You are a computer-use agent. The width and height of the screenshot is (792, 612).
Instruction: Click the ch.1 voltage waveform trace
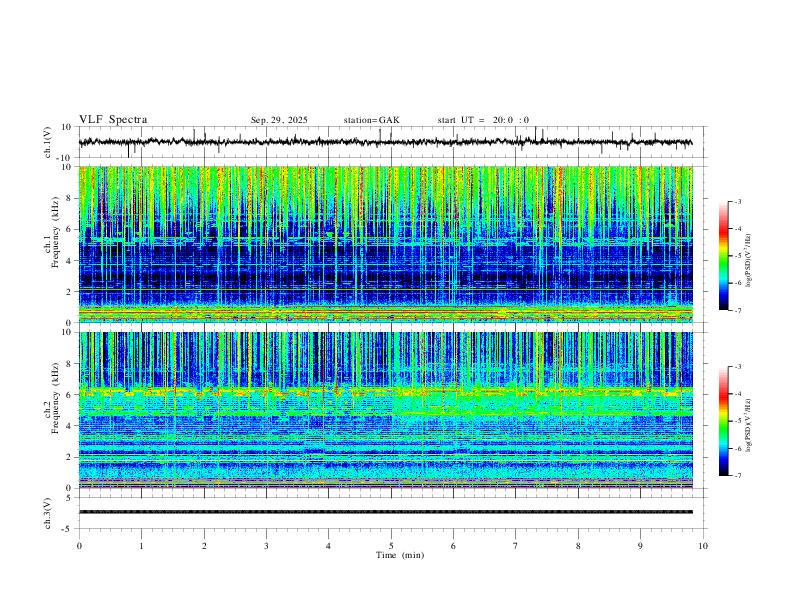(x=385, y=142)
